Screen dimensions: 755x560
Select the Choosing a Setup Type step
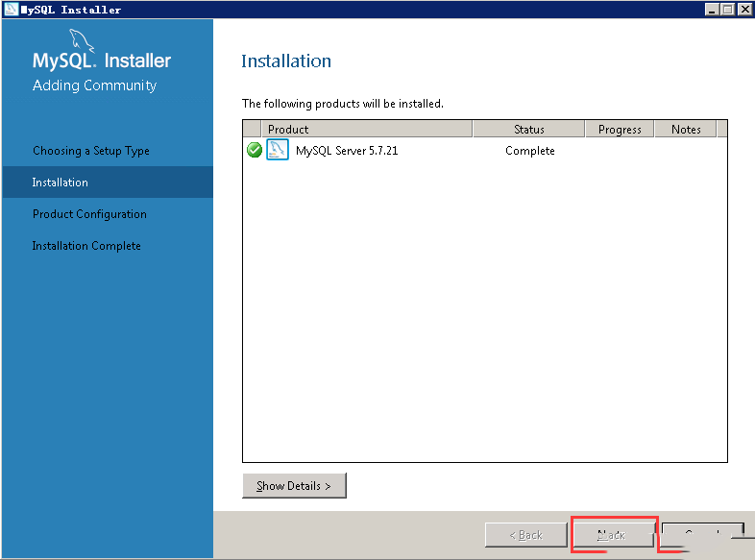pyautogui.click(x=91, y=151)
